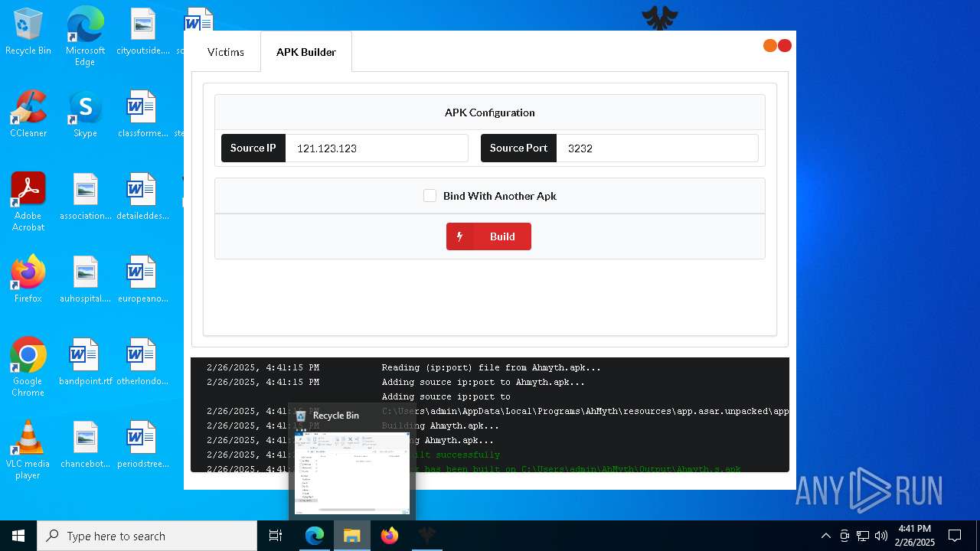This screenshot has height=551, width=980.
Task: Switch to the Victims tab
Action: [226, 52]
